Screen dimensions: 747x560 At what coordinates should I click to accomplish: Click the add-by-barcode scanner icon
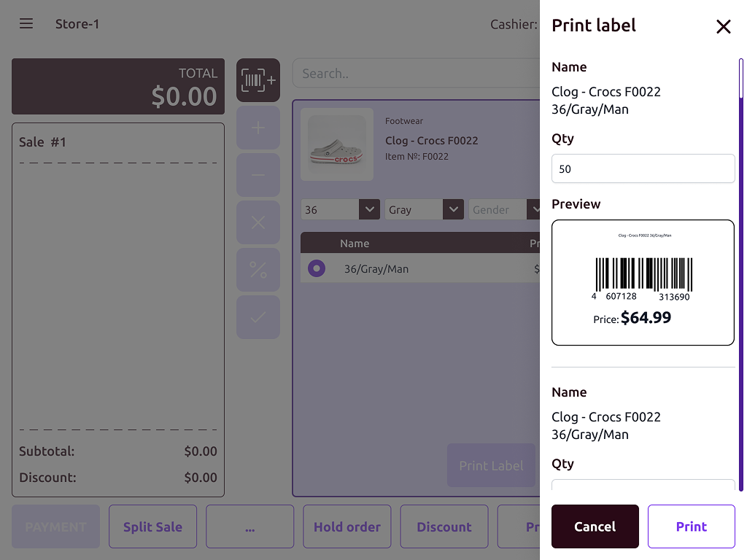pos(258,79)
